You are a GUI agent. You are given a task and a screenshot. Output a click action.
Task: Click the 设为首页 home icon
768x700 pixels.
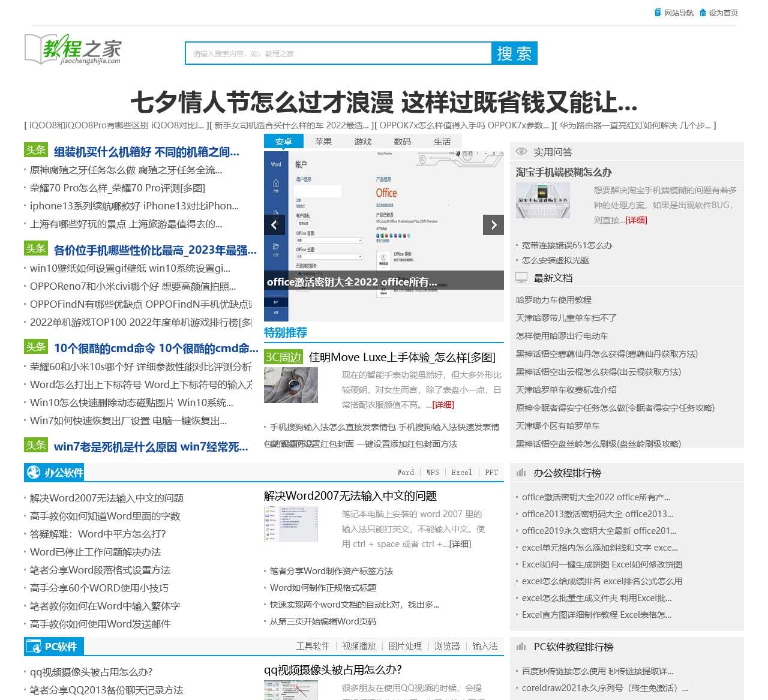(x=703, y=13)
